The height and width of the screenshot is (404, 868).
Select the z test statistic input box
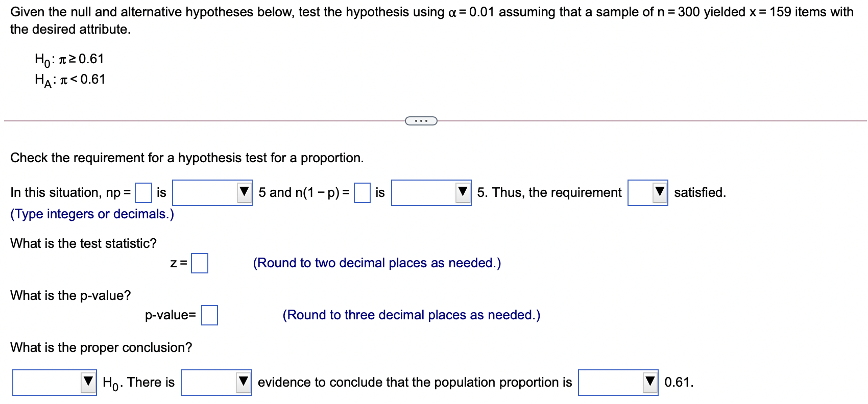coord(199,263)
